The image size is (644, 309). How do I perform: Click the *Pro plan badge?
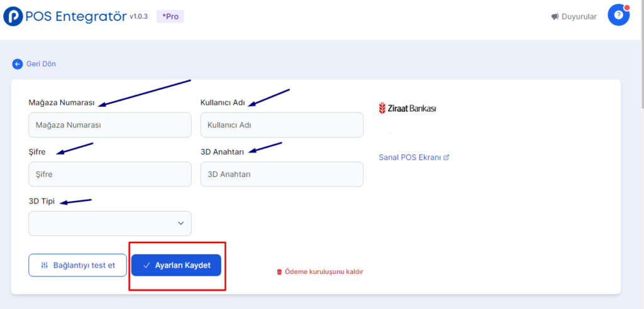pyautogui.click(x=170, y=16)
